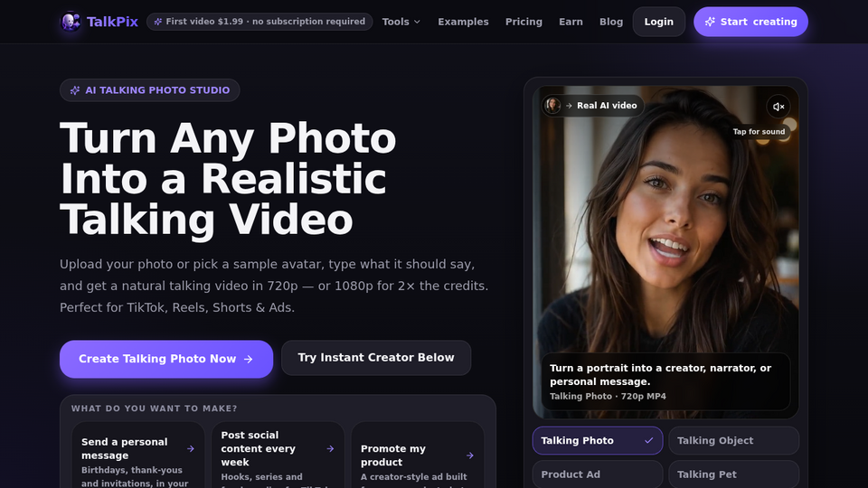The image size is (868, 488).
Task: Go to the Pricing page
Action: click(x=524, y=22)
